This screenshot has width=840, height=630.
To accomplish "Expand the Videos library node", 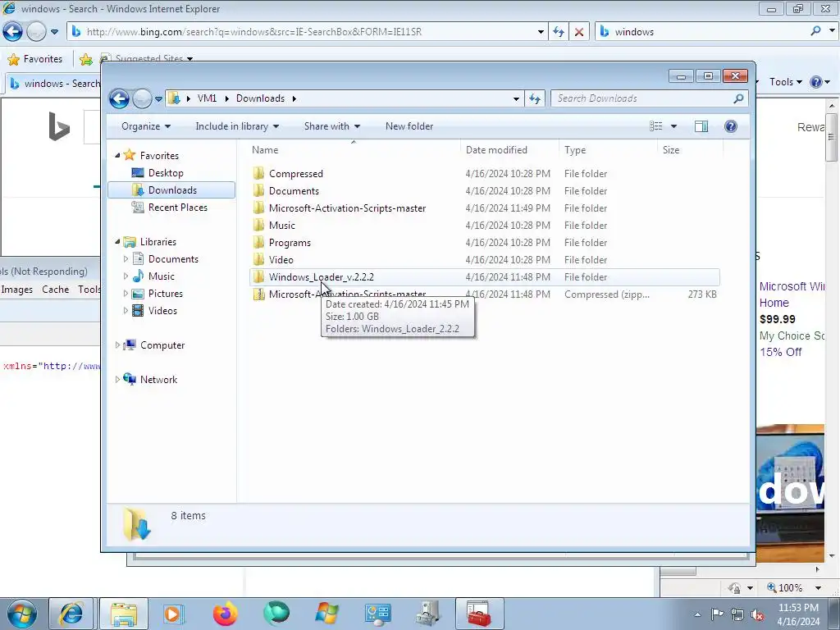I will (x=126, y=311).
